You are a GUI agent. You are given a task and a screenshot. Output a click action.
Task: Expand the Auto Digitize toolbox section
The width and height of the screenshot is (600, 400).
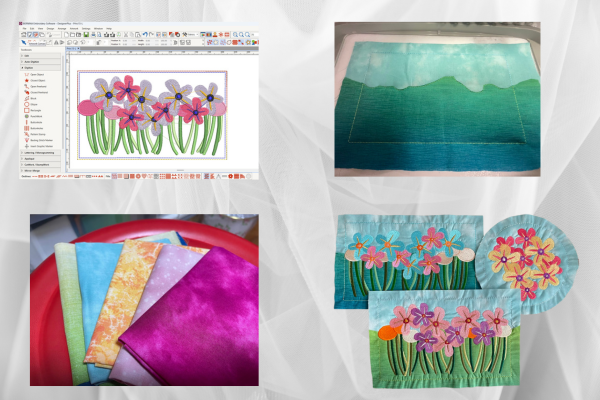33,61
